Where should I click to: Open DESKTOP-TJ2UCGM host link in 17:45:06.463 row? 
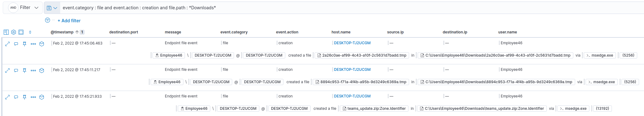pos(352,43)
